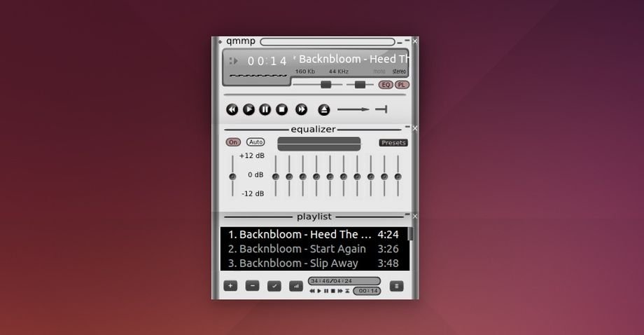Open the equalizer Presets menu
644x335 pixels.
393,143
